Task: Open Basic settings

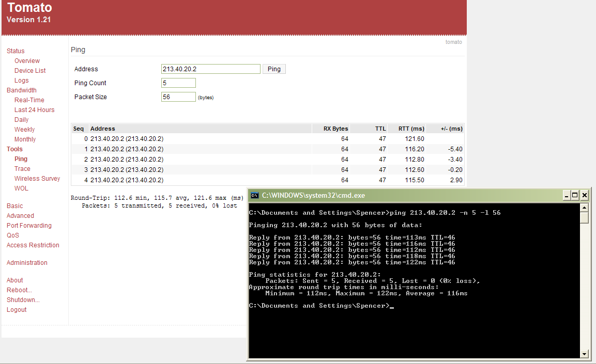Action: point(15,206)
